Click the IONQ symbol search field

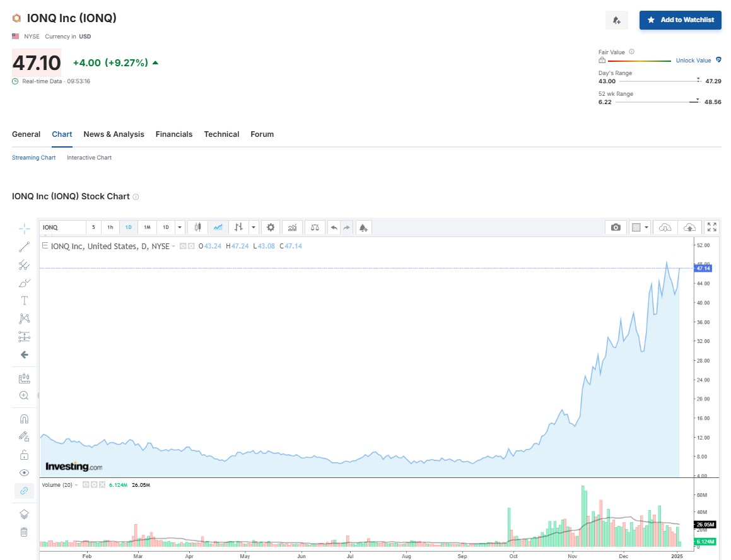pyautogui.click(x=62, y=228)
